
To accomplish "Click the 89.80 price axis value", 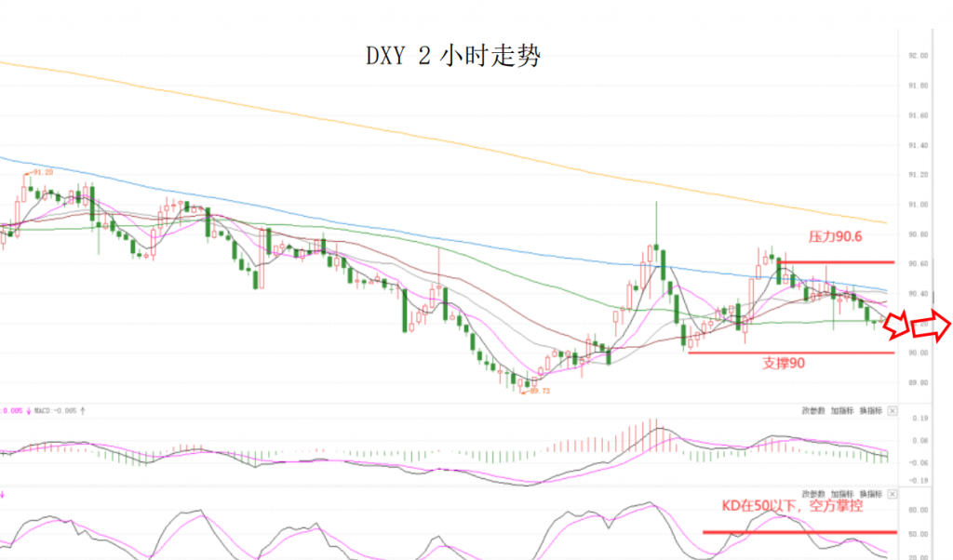I will coord(919,382).
